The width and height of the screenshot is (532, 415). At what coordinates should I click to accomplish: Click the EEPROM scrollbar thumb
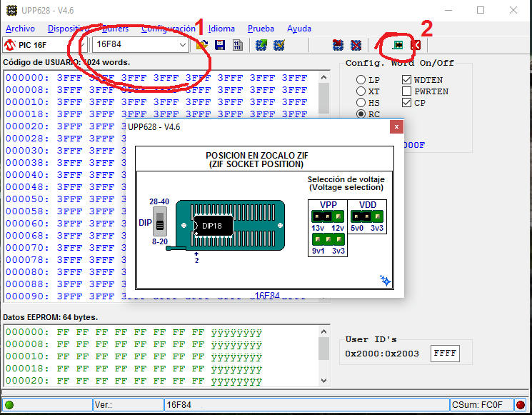(x=323, y=349)
